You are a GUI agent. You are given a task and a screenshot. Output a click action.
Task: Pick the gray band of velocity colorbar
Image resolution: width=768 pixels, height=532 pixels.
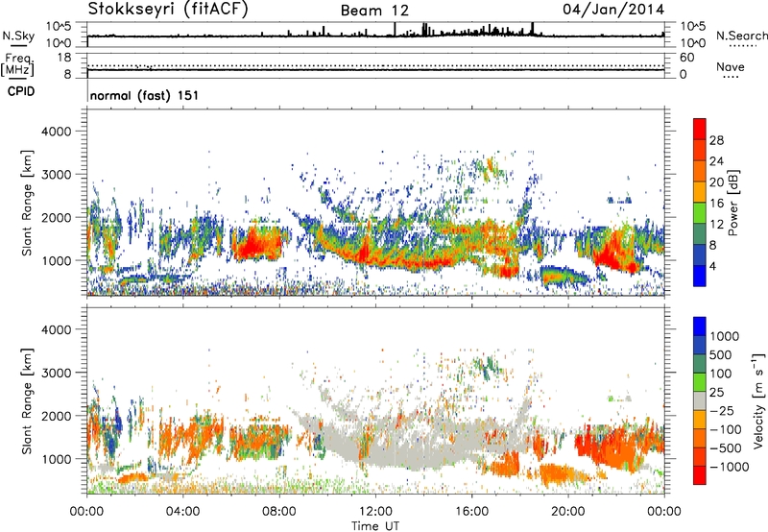[700, 401]
